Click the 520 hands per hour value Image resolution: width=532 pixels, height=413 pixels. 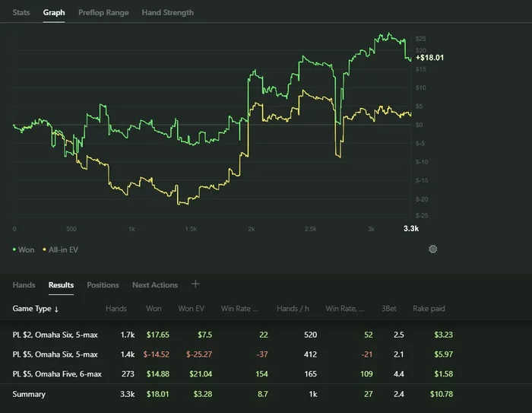310,335
